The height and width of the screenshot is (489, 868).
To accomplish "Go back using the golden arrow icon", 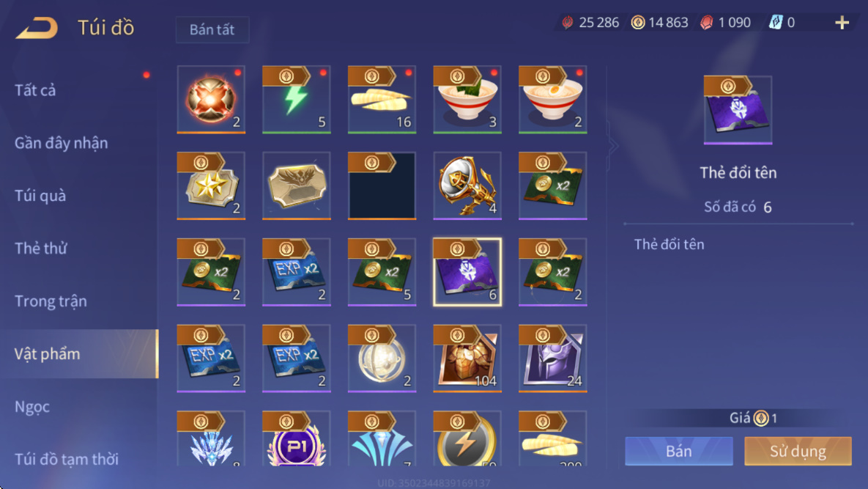I will [37, 28].
